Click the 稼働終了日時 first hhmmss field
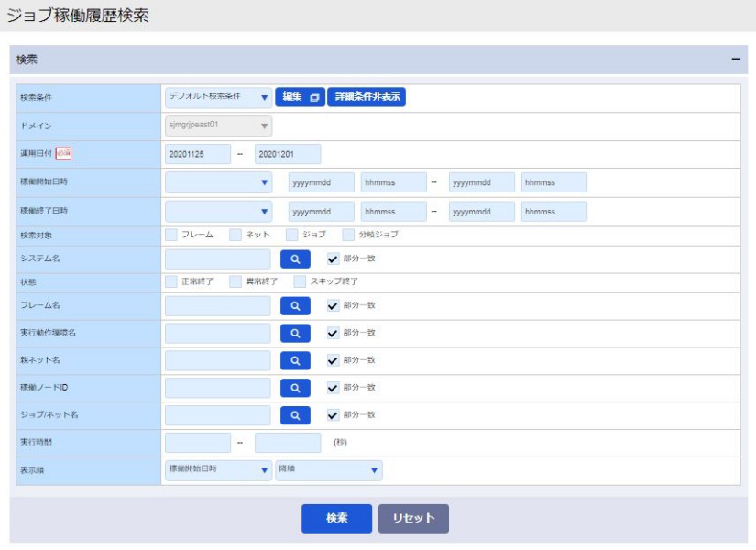 [393, 212]
